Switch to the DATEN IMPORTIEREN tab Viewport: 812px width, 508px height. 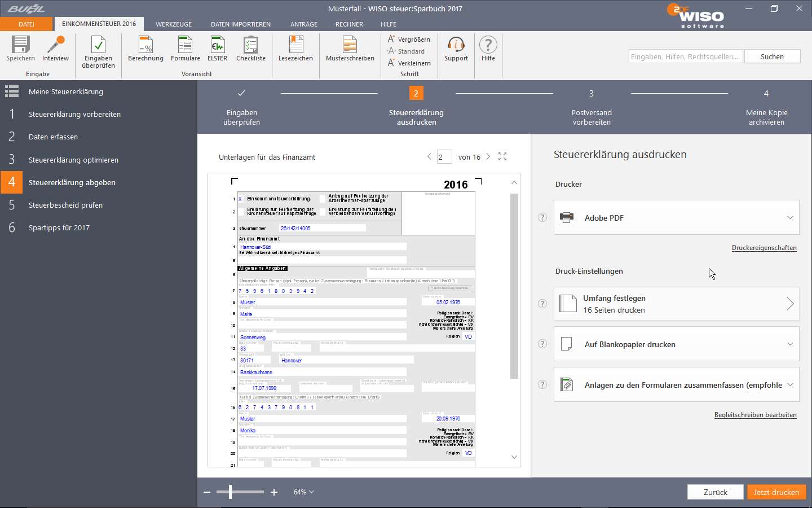[241, 24]
